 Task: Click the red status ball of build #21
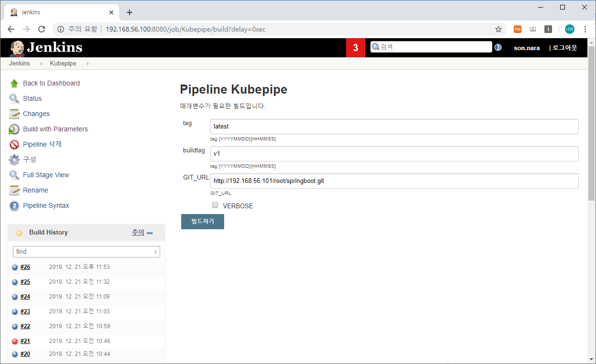tap(15, 341)
